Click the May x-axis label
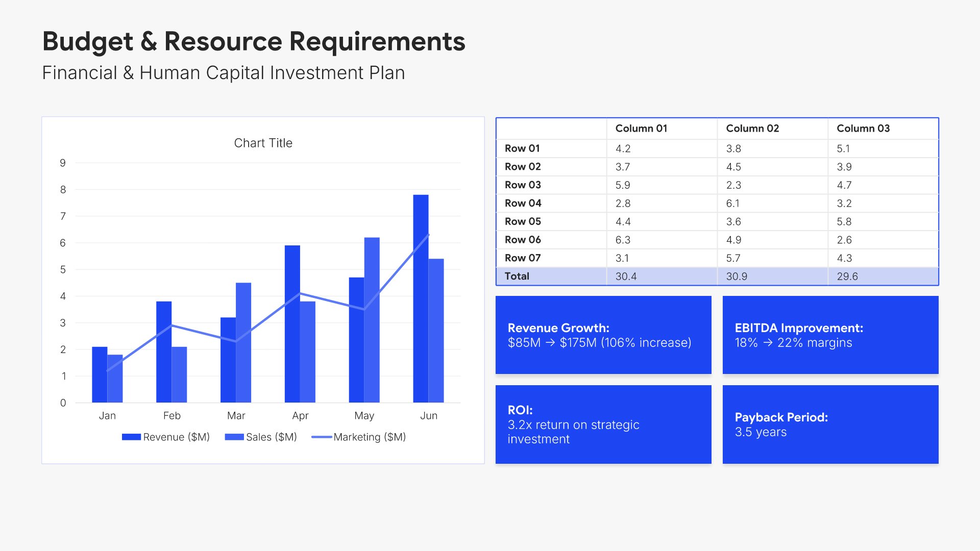This screenshot has width=980, height=551. pos(364,416)
